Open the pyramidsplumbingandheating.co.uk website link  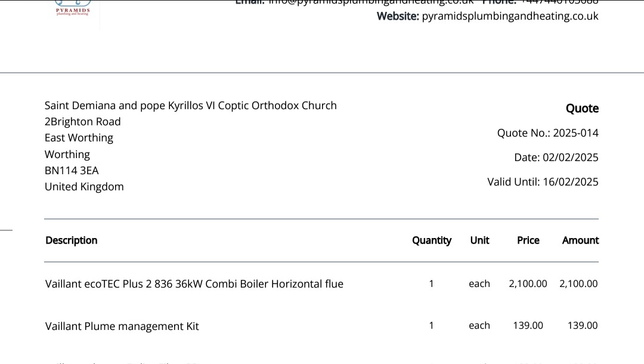pyautogui.click(x=510, y=16)
